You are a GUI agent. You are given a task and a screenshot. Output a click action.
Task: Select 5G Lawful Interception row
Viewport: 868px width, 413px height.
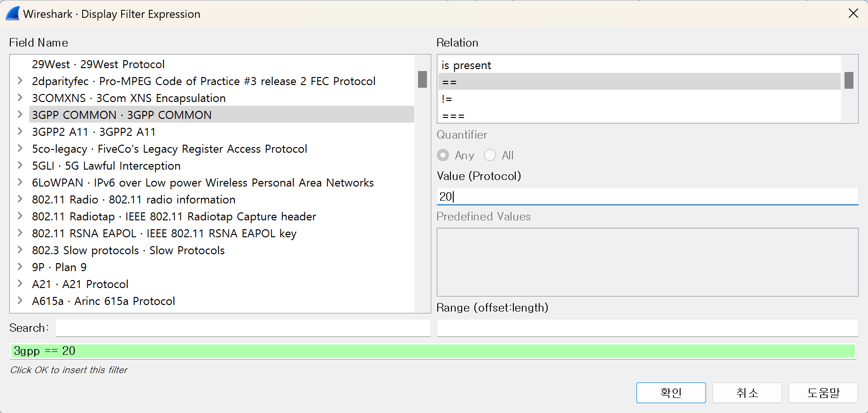point(222,165)
